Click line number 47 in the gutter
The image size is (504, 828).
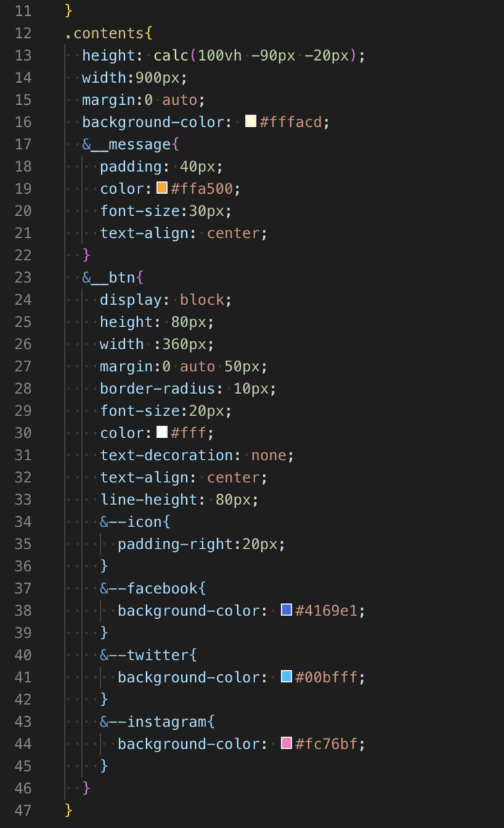23,810
